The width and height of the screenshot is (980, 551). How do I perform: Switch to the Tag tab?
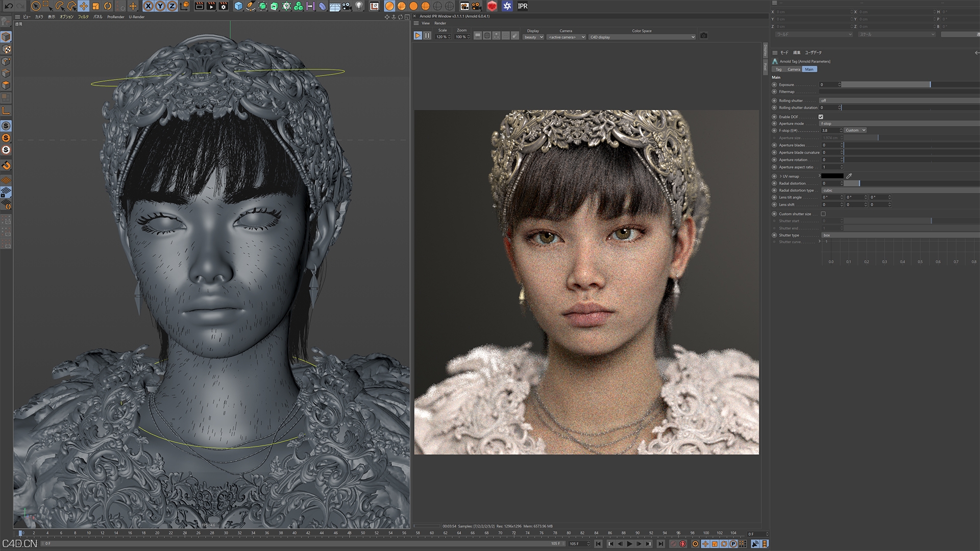[779, 69]
